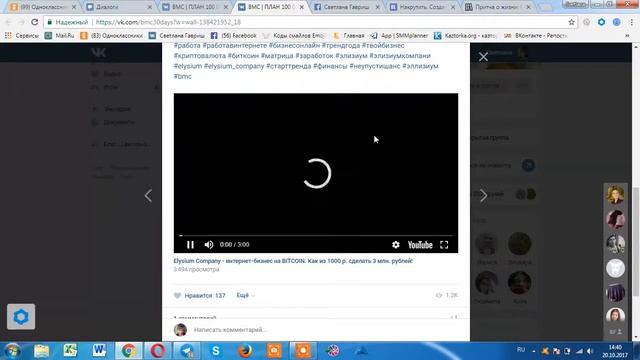Open the (56) Facebook bookmark
640x360 pixels.
[233, 36]
